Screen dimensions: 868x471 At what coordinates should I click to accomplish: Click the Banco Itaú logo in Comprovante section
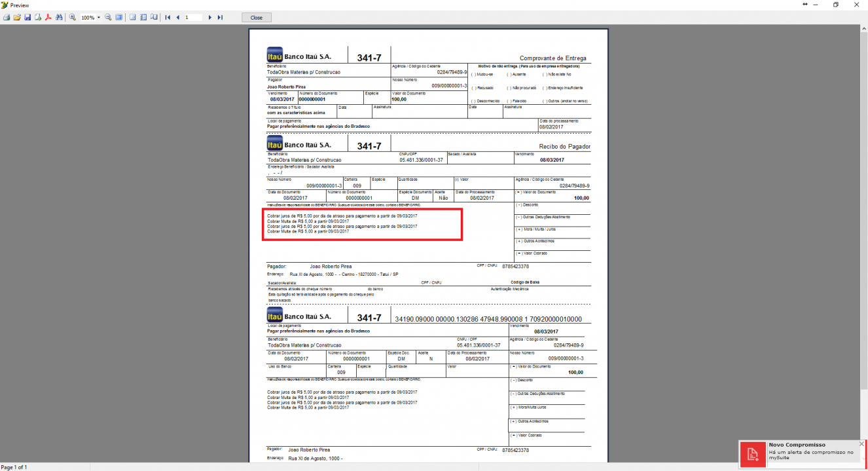point(275,56)
